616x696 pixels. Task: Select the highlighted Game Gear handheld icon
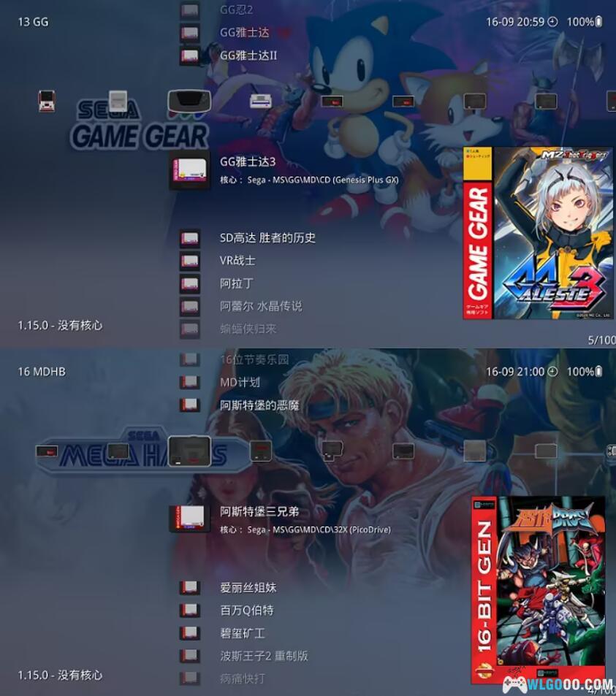point(189,101)
